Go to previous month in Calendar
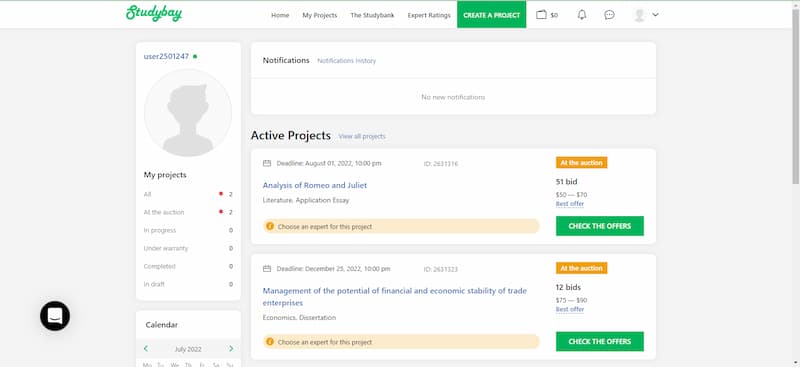800x367 pixels. 146,349
